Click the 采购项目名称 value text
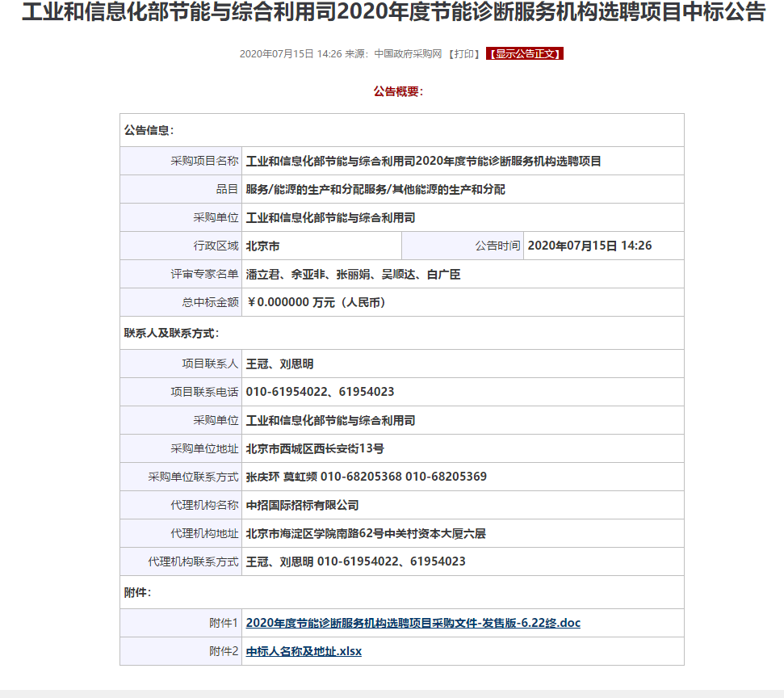 [x=423, y=161]
